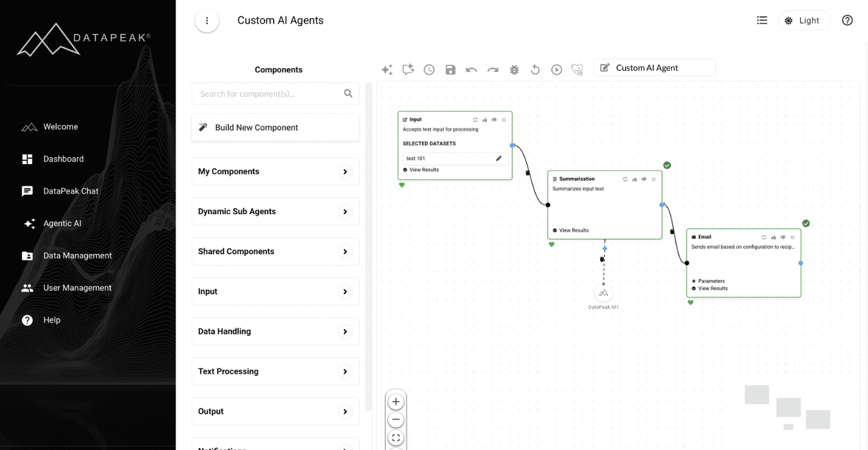Open the help question mark in header
This screenshot has width=868, height=450.
coord(848,21)
